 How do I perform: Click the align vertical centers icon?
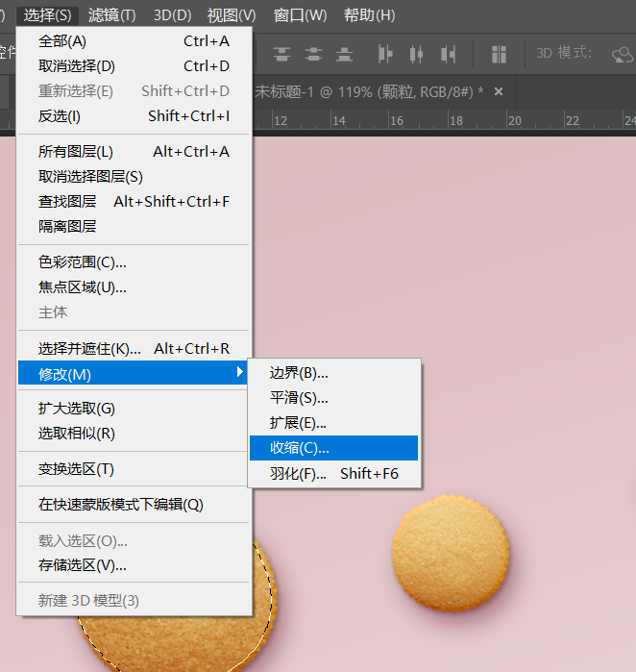[313, 55]
